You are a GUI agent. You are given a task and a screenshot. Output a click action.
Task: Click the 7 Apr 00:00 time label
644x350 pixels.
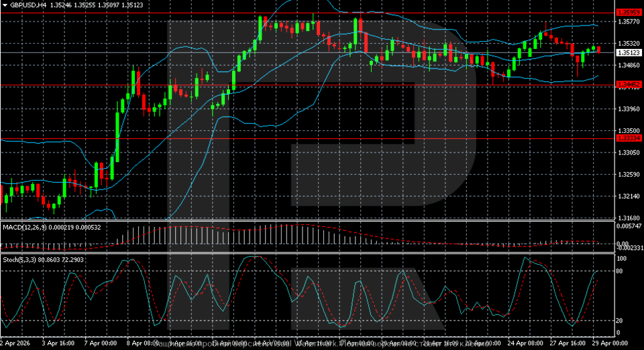coord(100,343)
